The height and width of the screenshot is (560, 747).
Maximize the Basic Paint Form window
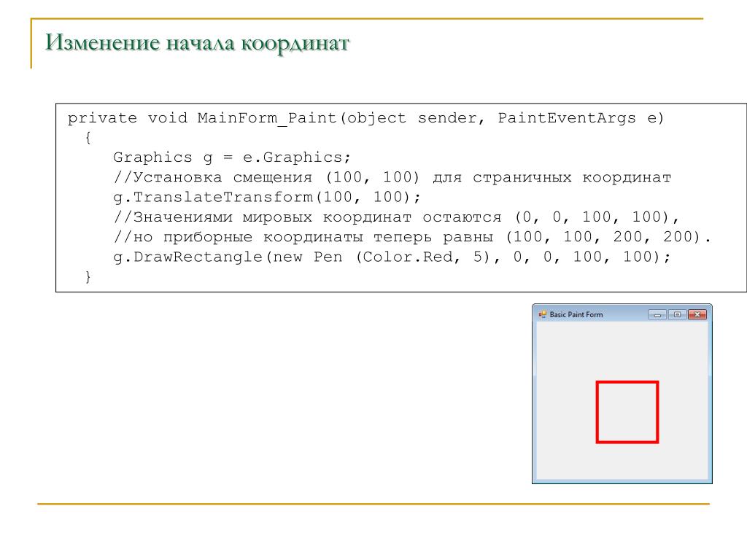coord(678,315)
